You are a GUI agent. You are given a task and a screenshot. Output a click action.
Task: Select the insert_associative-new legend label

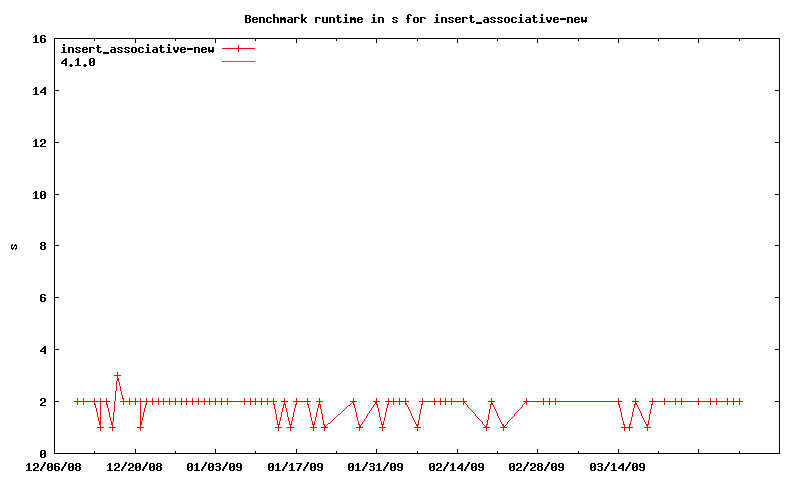[138, 49]
